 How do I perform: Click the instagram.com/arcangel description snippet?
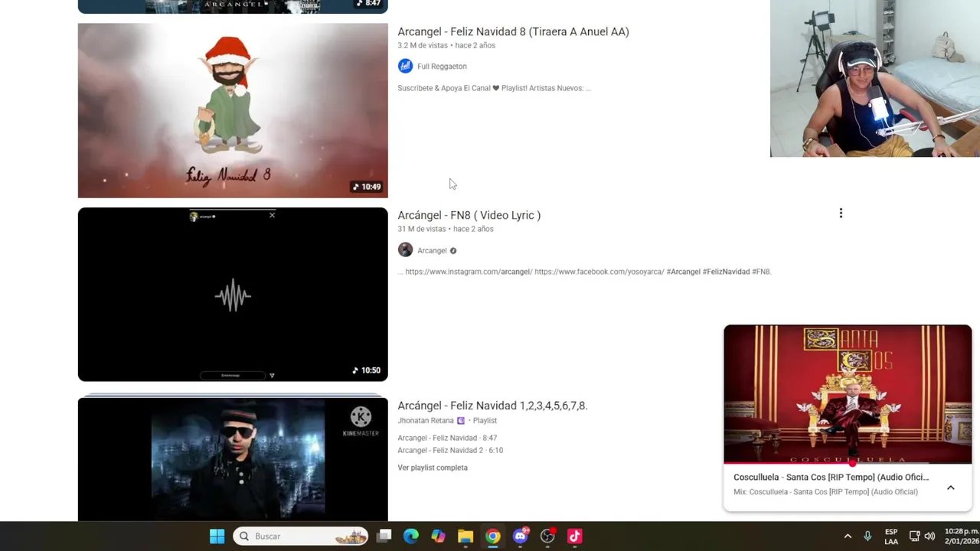point(468,272)
